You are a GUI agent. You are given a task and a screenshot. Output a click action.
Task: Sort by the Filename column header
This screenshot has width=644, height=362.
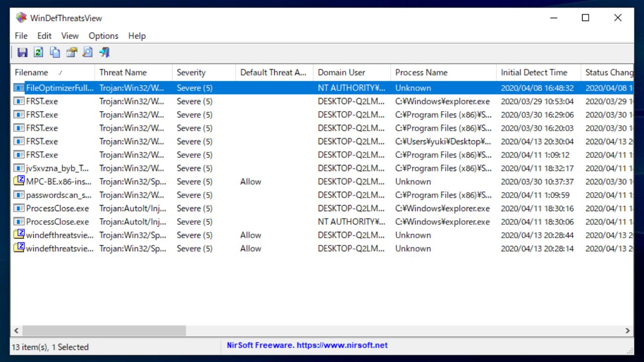(x=52, y=72)
